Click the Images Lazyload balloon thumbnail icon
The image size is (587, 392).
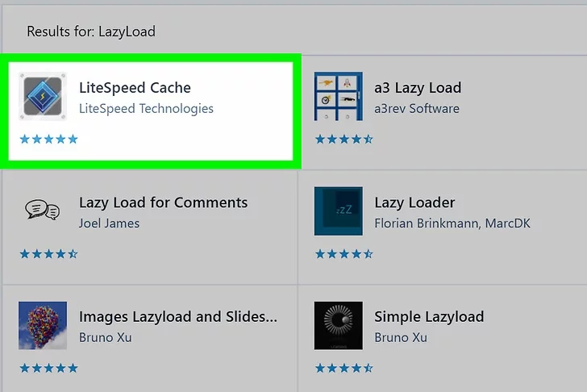point(43,326)
